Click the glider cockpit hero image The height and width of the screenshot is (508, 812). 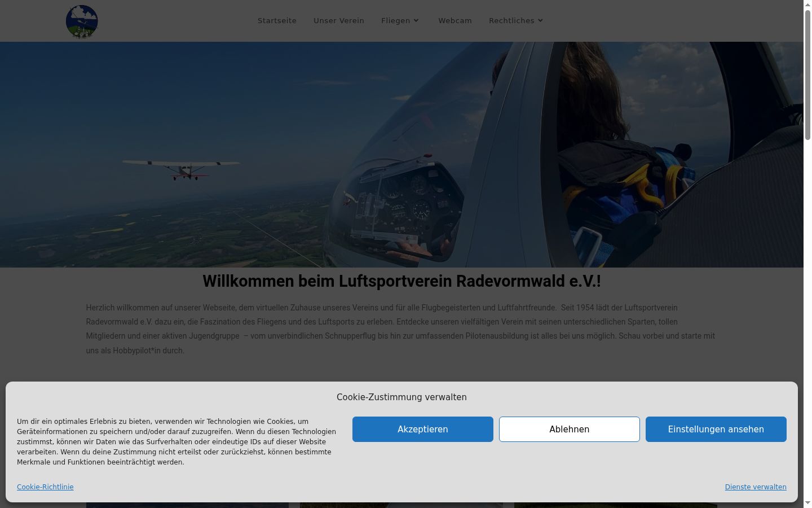[x=401, y=155]
